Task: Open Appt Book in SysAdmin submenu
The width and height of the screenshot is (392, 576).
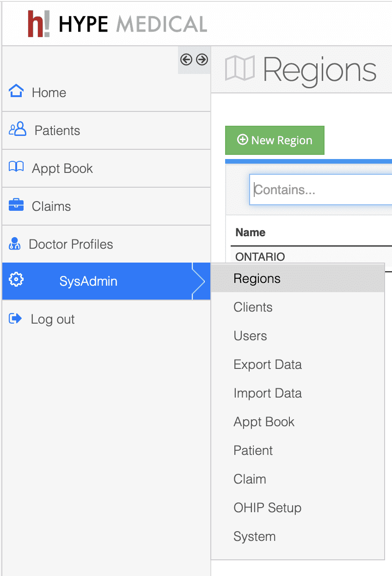Action: coord(298,422)
